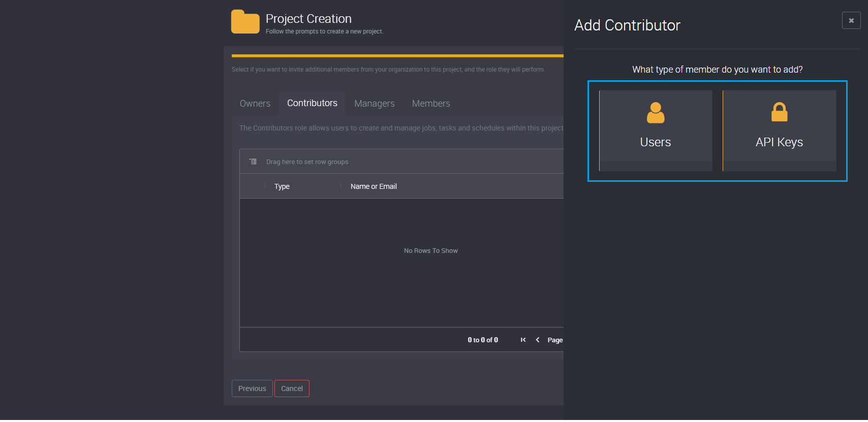This screenshot has height=422, width=868.
Task: Sort by Name or Email column header
Action: tap(374, 186)
